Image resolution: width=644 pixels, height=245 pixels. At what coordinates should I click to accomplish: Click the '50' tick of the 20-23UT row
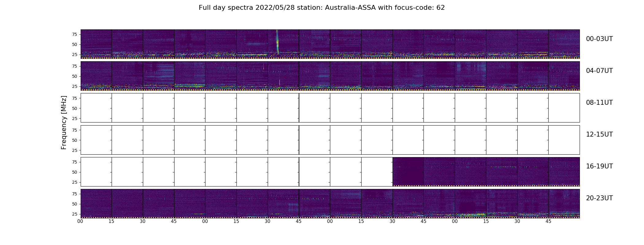click(75, 204)
